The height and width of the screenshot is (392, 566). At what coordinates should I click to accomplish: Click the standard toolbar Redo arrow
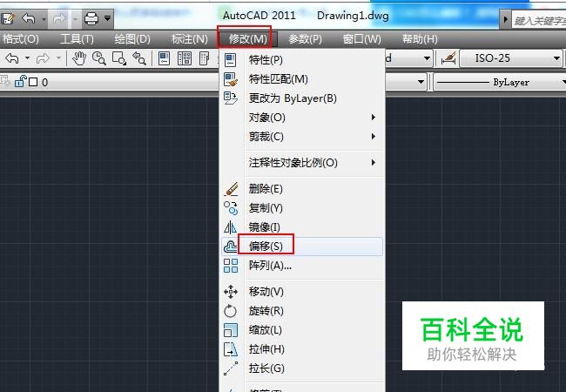click(x=43, y=58)
